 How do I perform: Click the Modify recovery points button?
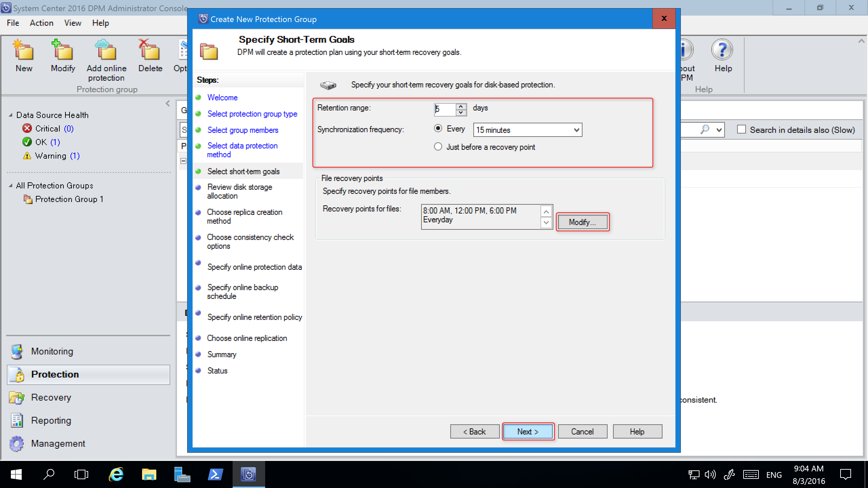582,222
